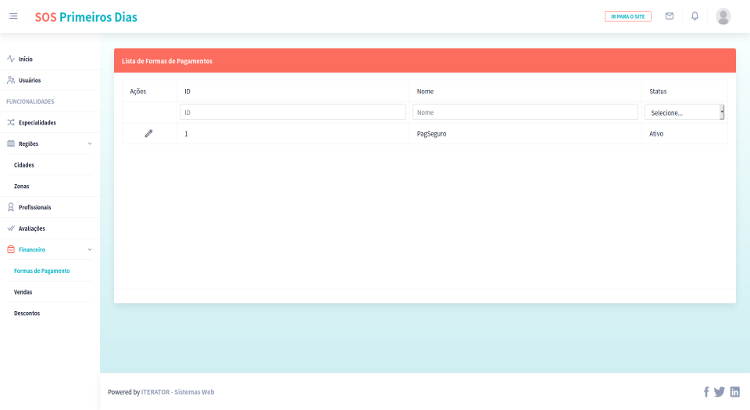Click the Lista de Formas de Pagamentos title
The image size is (750, 410).
coord(167,61)
